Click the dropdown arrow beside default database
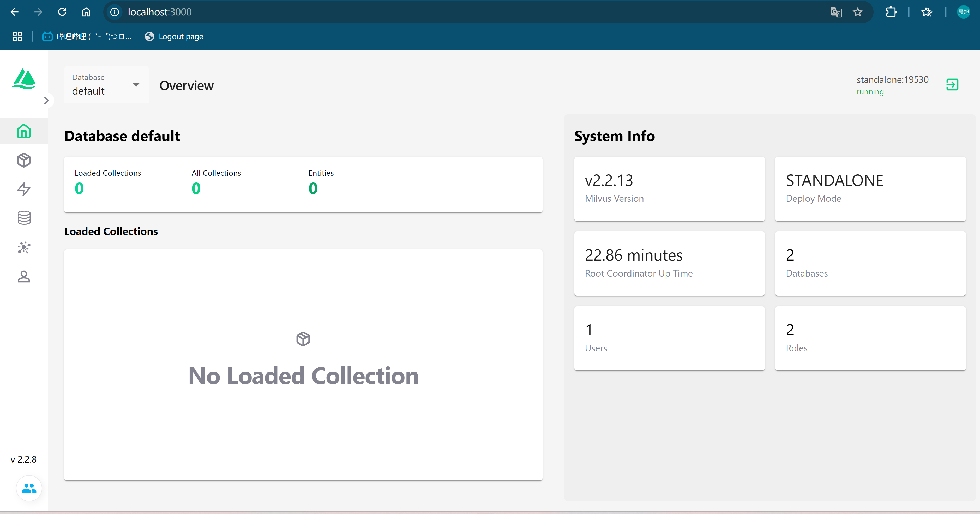 (x=136, y=85)
